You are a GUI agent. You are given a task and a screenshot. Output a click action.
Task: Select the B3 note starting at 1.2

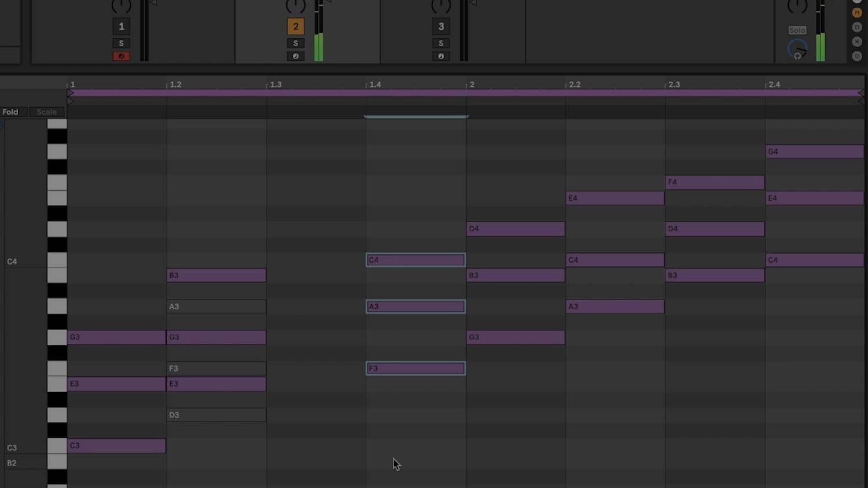point(216,275)
